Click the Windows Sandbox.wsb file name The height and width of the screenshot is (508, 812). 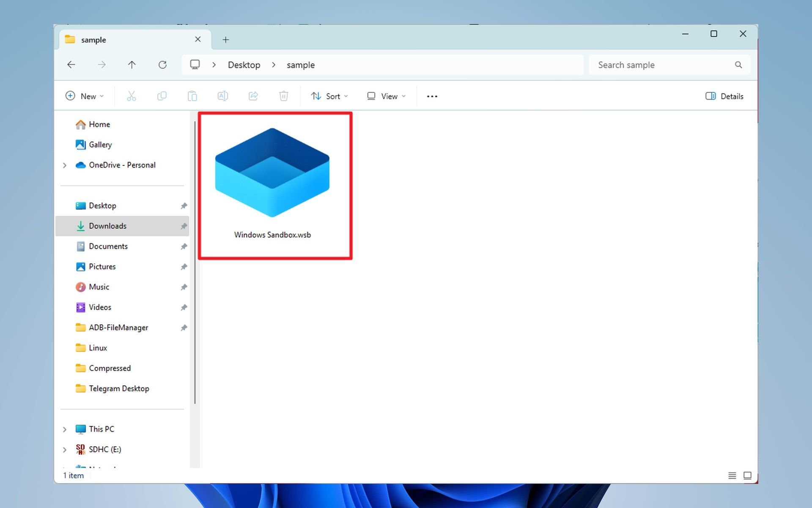pos(272,235)
